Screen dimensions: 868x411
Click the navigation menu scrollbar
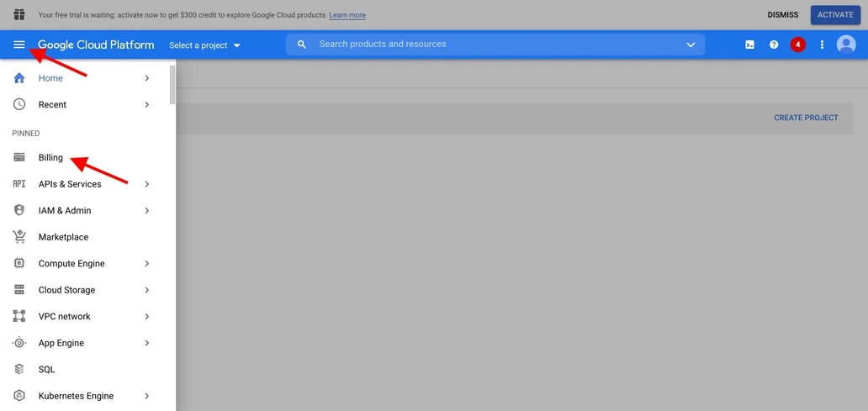[x=172, y=85]
